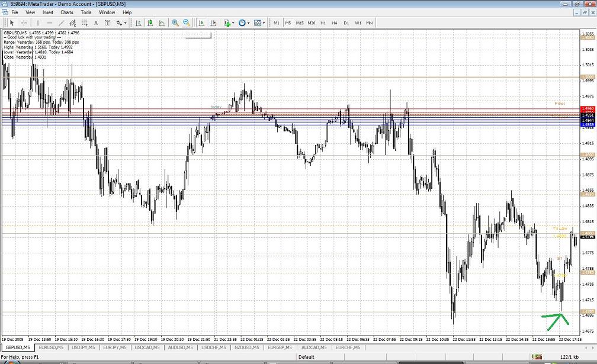597x364 pixels.
Task: Select the equidistant channel tool
Action: point(73,23)
